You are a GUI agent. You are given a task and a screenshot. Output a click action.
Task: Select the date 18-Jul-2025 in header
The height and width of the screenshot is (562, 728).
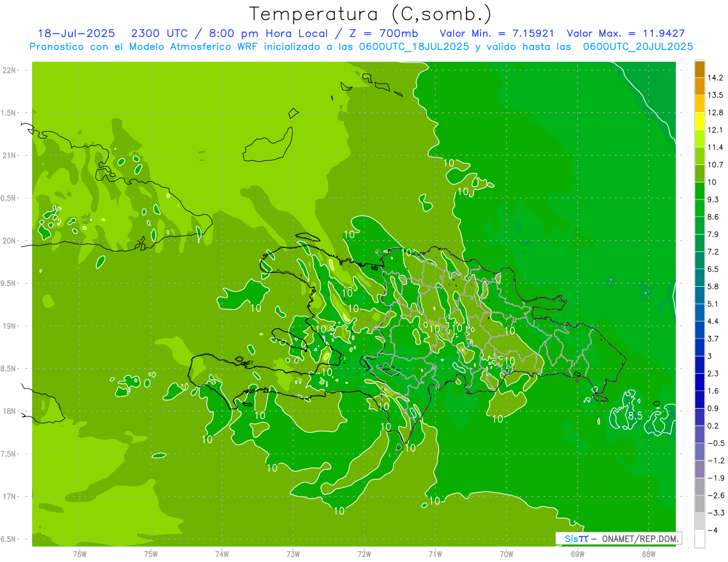(x=75, y=33)
